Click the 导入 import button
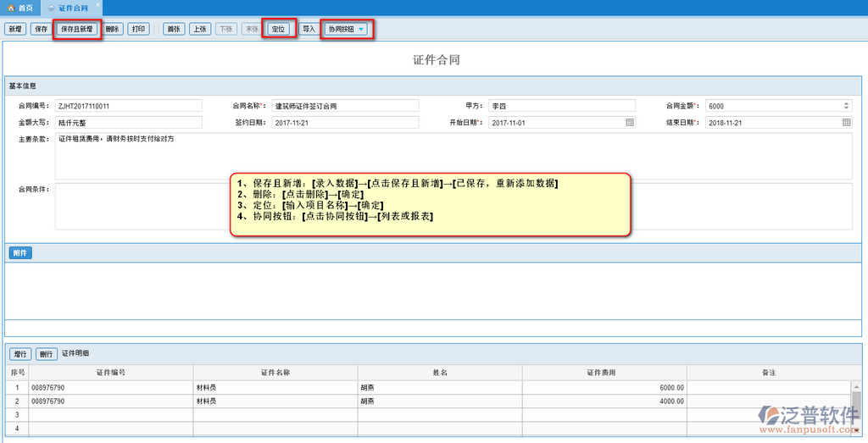The width and height of the screenshot is (868, 443). coord(309,29)
